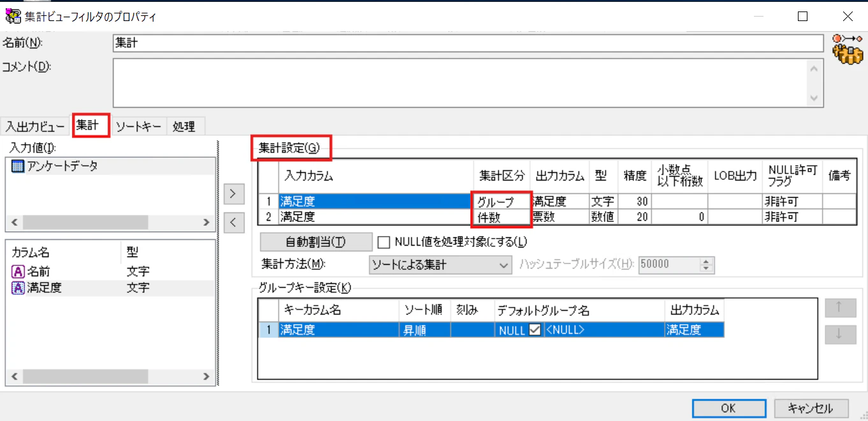868x421 pixels.
Task: Select アンケートデータ in the input list
Action: coord(62,166)
